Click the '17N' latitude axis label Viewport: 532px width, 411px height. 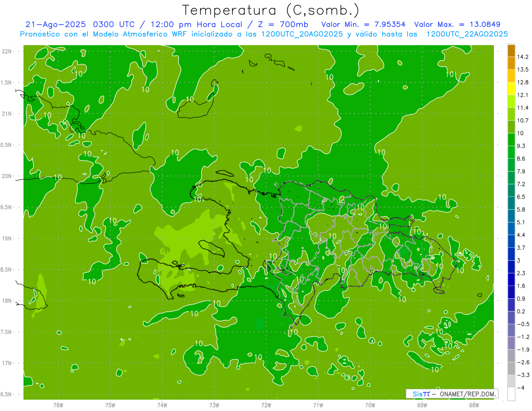[7, 363]
